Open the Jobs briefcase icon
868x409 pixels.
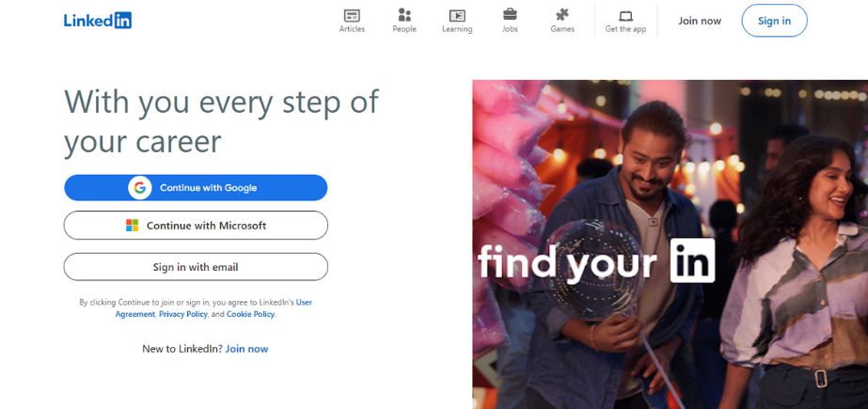(510, 14)
